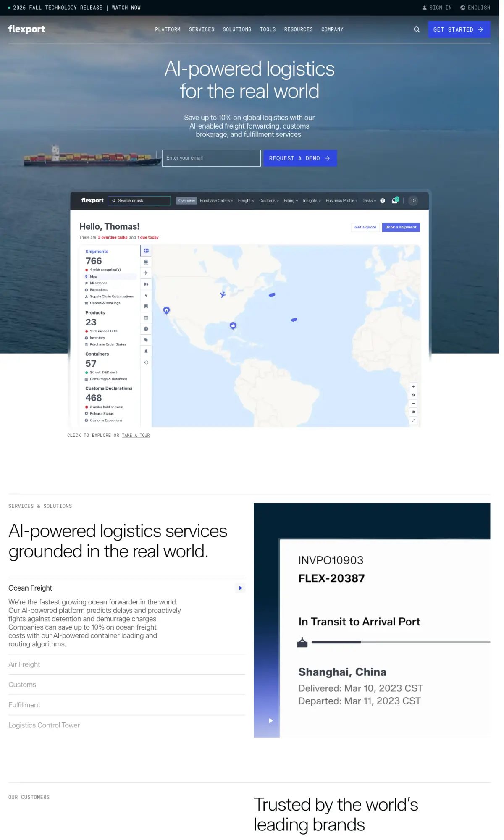Open the Billing dropdown

(291, 201)
